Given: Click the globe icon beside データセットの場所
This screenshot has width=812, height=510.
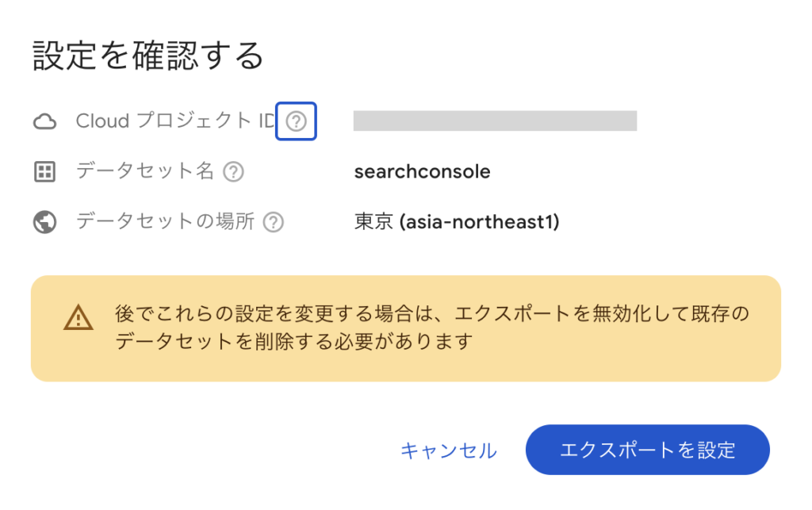Looking at the screenshot, I should 45,222.
